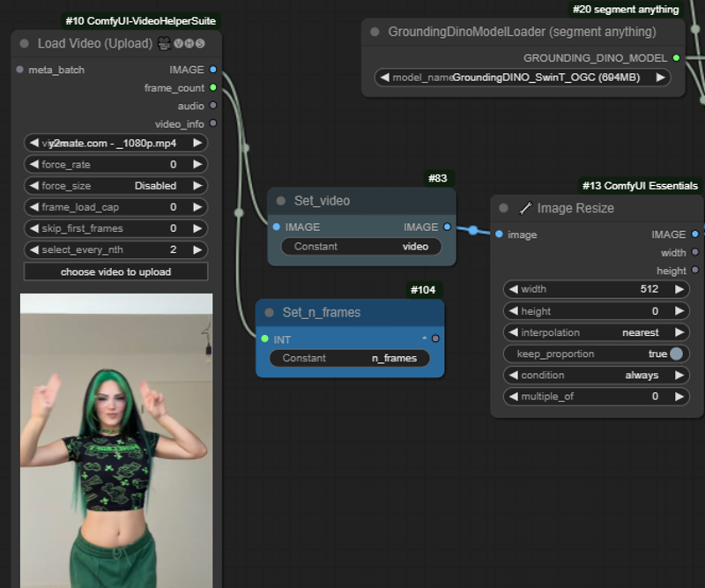Decrease force_rate with left arrow

coord(34,165)
